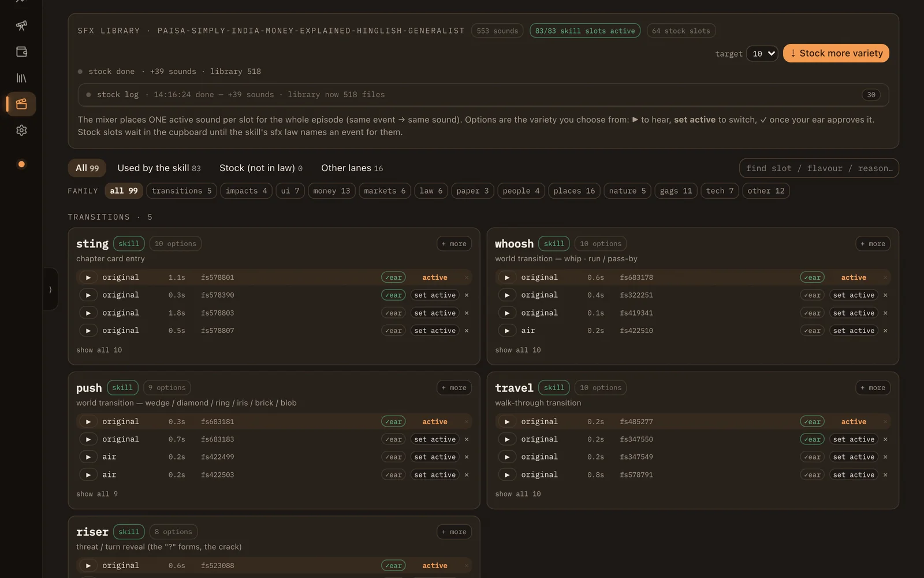This screenshot has height=578, width=924.
Task: Toggle ear approval for push fs422499
Action: click(x=393, y=457)
